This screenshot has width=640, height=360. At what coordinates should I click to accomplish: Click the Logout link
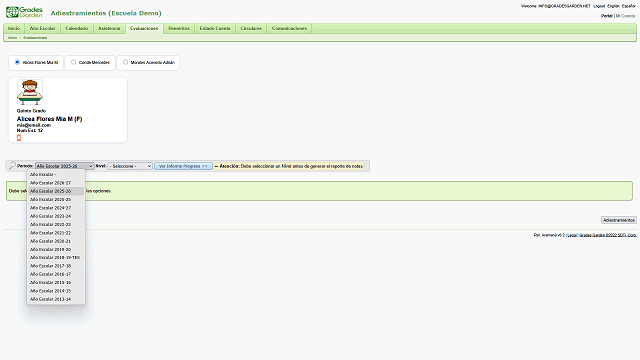pyautogui.click(x=599, y=6)
